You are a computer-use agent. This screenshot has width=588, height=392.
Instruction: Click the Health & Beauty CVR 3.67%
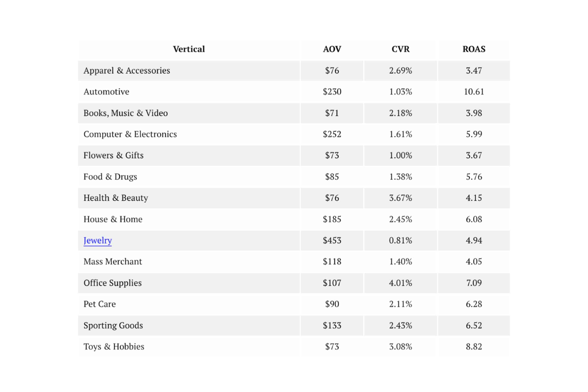[400, 198]
